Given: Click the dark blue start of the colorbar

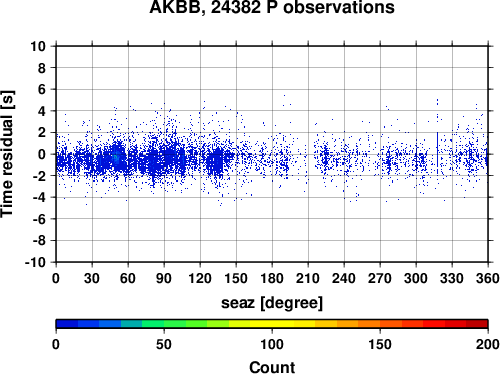Looking at the screenshot, I should [67, 324].
